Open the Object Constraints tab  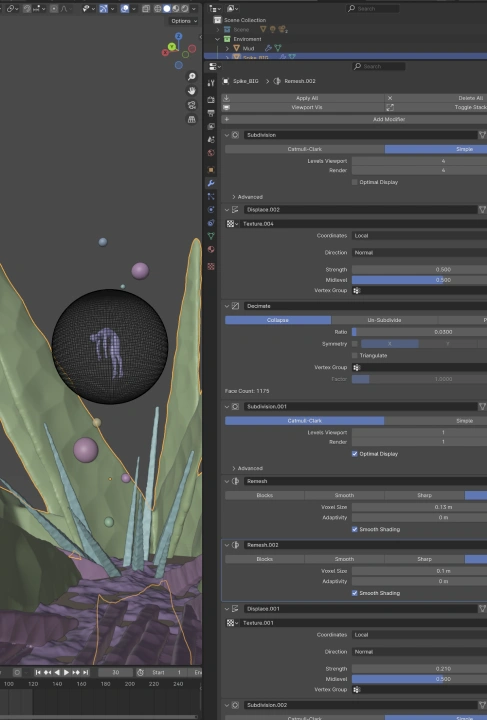pyautogui.click(x=211, y=223)
